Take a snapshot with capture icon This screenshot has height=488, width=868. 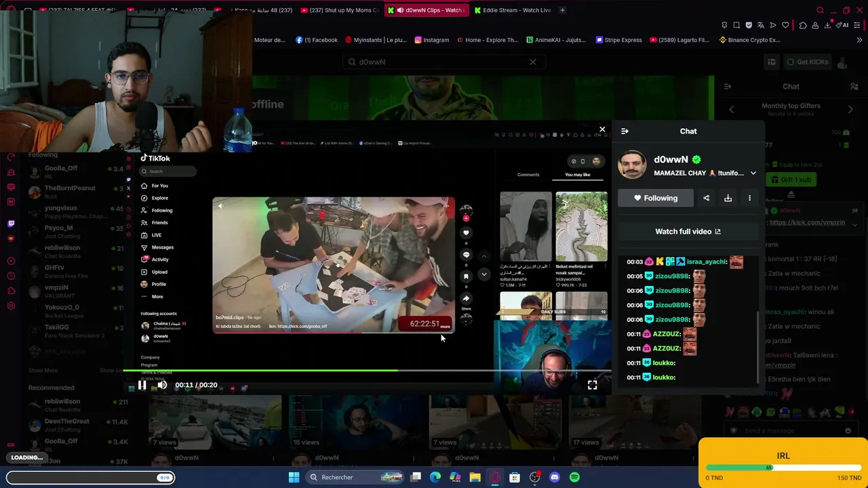click(x=736, y=25)
